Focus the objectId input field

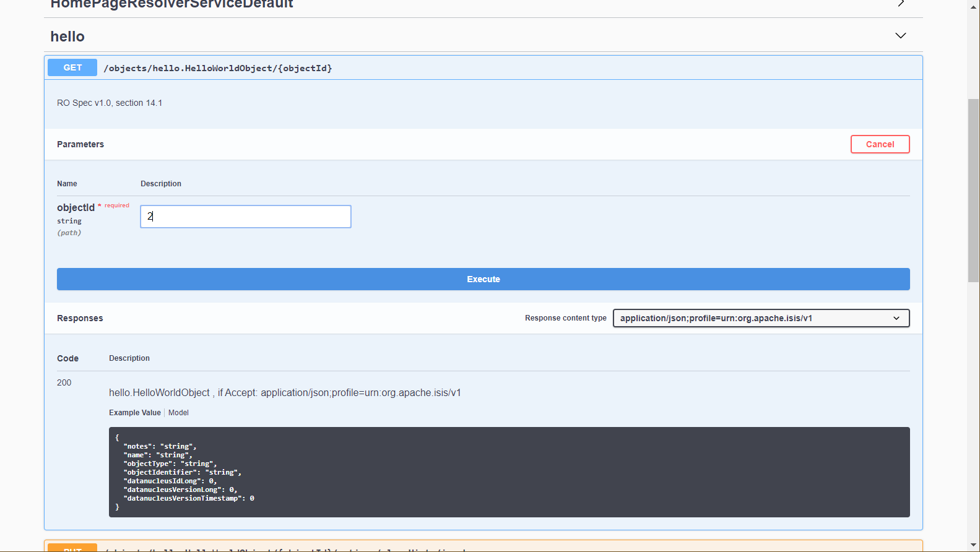(246, 217)
